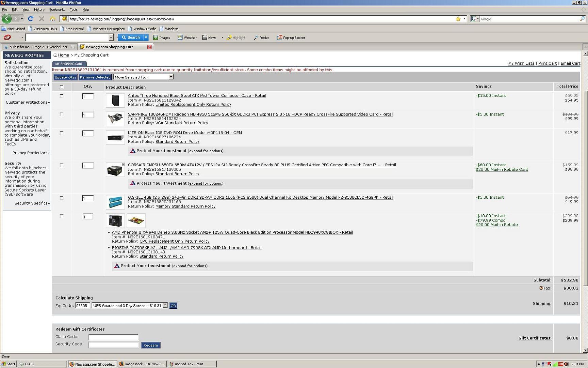Open the Ask toolbar logo
588x368 pixels.
click(7, 37)
